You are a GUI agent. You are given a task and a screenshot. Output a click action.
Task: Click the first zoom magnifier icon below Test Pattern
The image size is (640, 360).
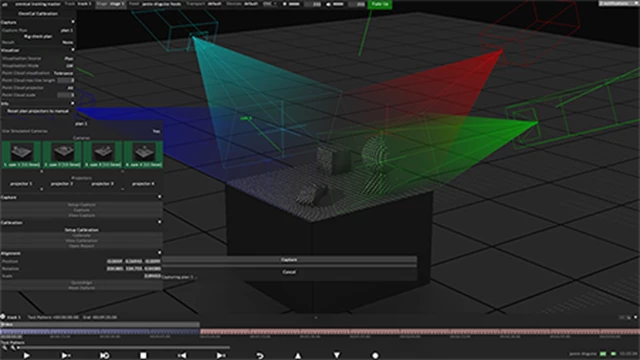click(x=4, y=348)
